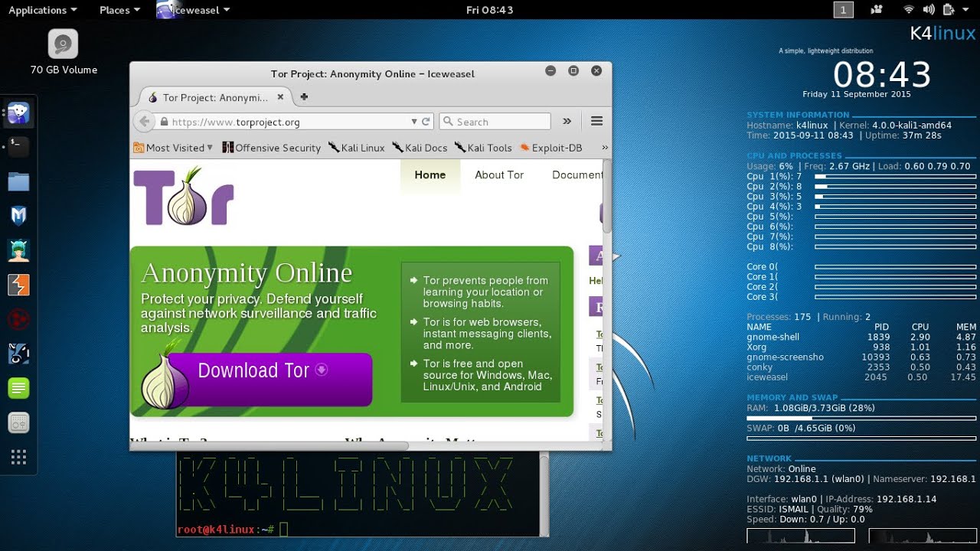Click the Anonymity Online heading
This screenshot has width=980, height=551.
247,273
